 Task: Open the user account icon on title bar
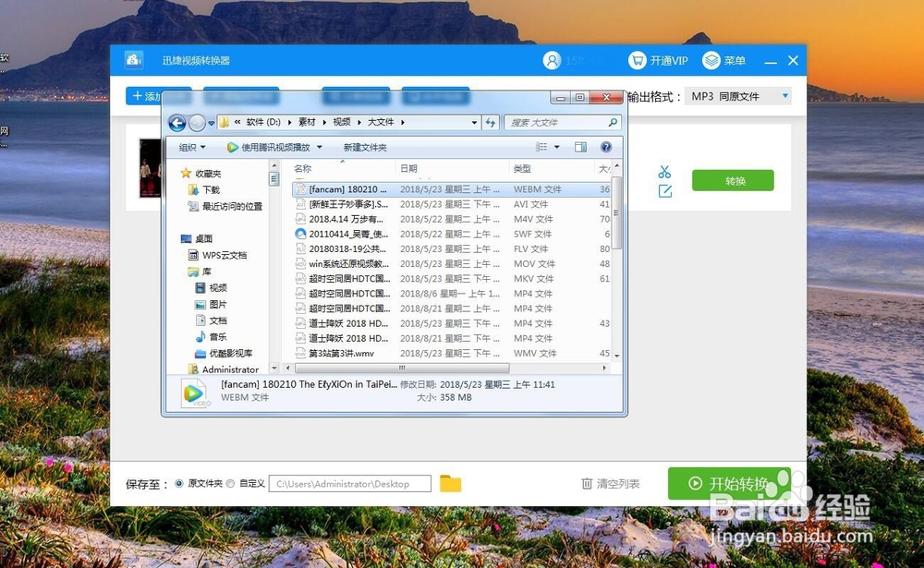point(552,60)
